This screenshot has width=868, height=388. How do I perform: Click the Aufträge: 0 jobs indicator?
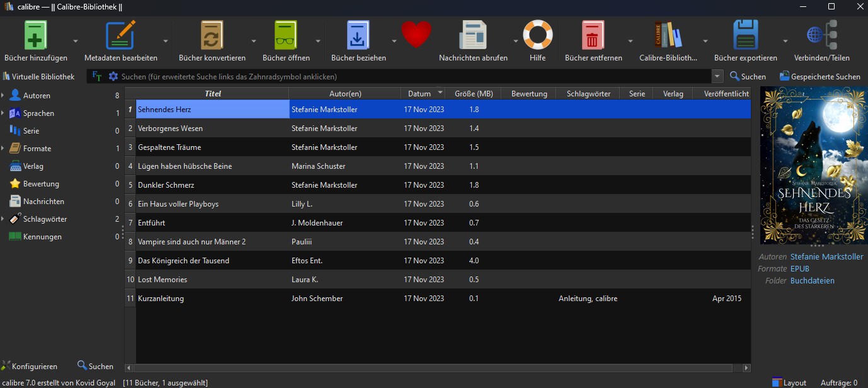[839, 382]
